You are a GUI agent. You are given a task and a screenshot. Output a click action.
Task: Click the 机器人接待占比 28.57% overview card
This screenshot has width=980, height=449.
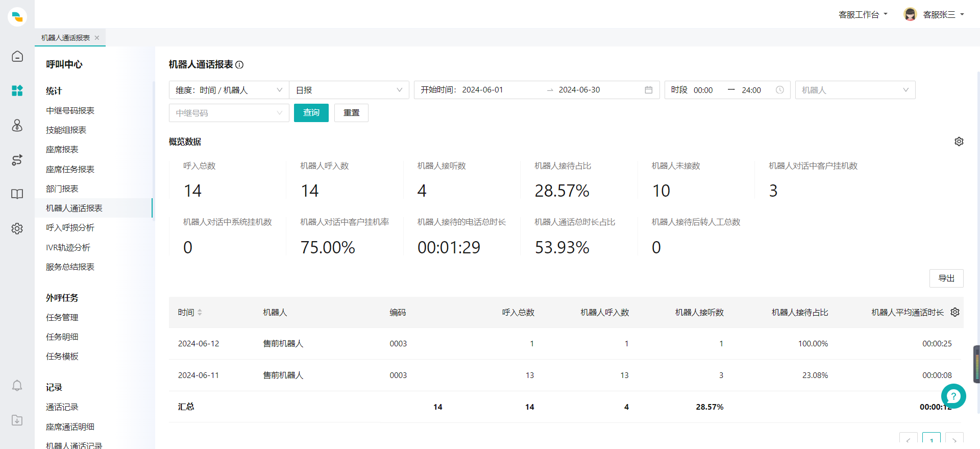tap(579, 180)
